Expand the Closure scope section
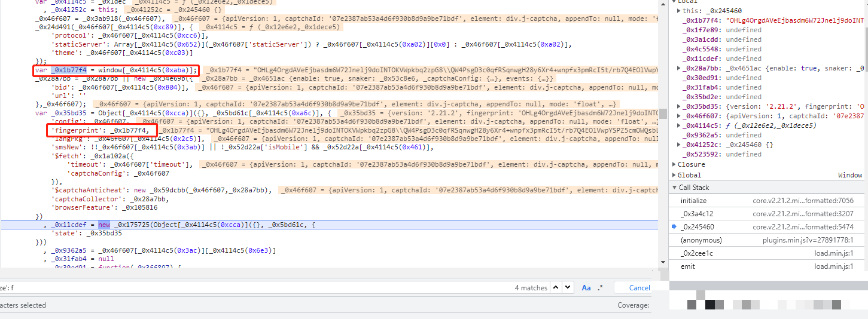The width and height of the screenshot is (868, 319). (x=675, y=164)
